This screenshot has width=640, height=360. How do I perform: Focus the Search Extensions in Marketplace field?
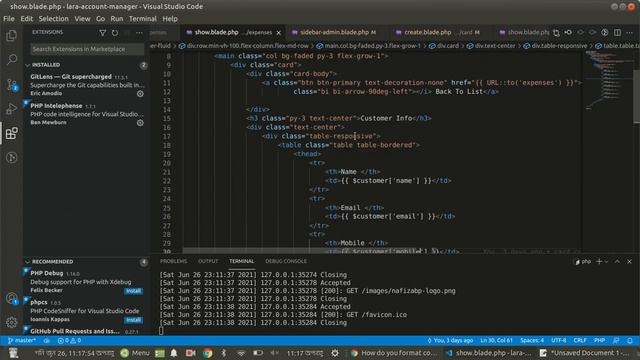[87, 49]
